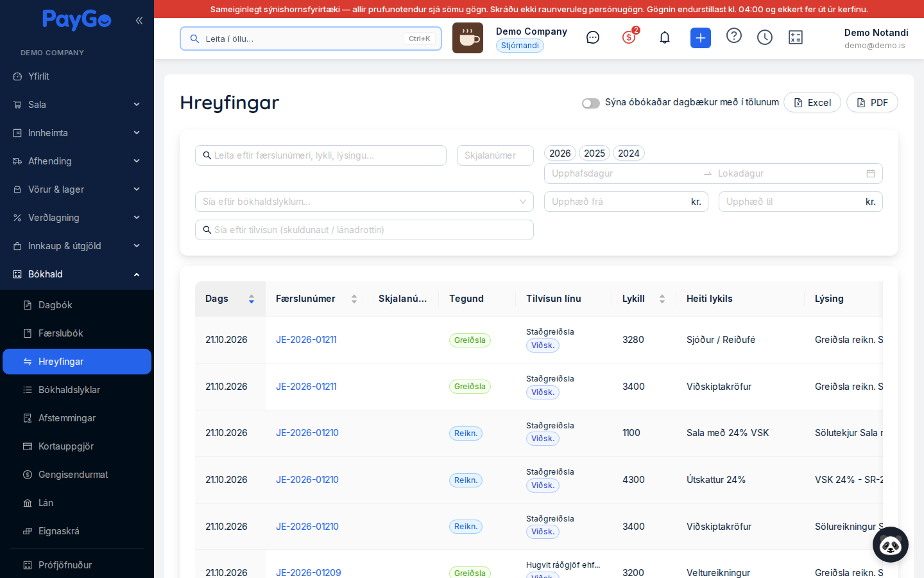
Task: Expand the Sala sidebar menu
Action: 77,105
